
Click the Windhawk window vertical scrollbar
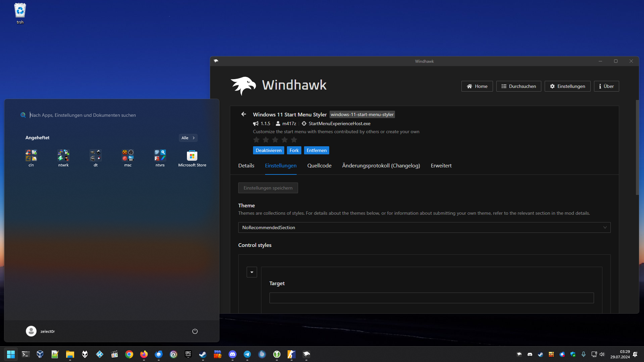tap(637, 147)
